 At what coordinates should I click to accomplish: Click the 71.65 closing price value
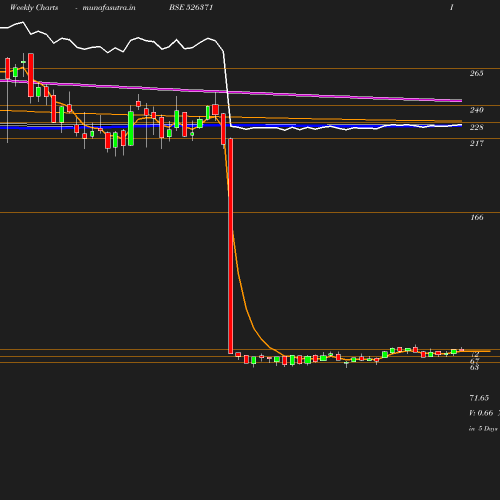[479, 398]
